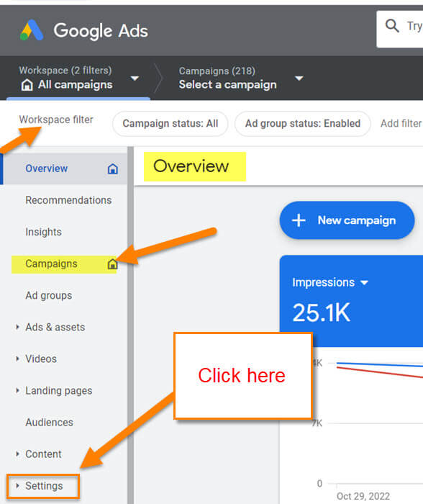Open Ad groups in the sidebar
The height and width of the screenshot is (504, 423).
(48, 295)
